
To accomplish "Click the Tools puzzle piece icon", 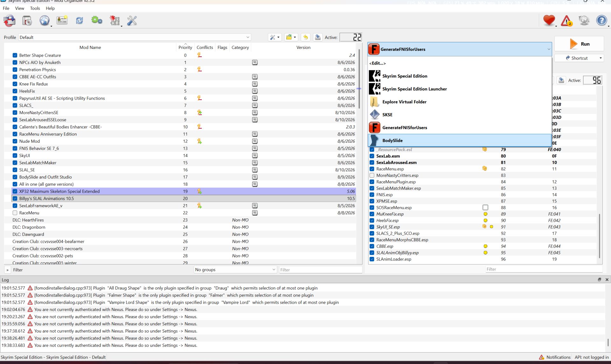I will click(114, 21).
